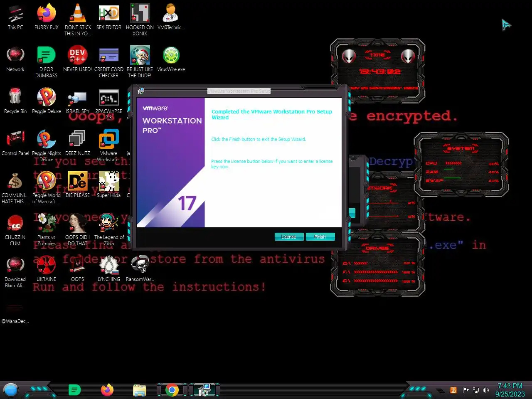Select the Peggle Nights Deluxe shortcut
Image resolution: width=532 pixels, height=399 pixels.
pos(47,145)
